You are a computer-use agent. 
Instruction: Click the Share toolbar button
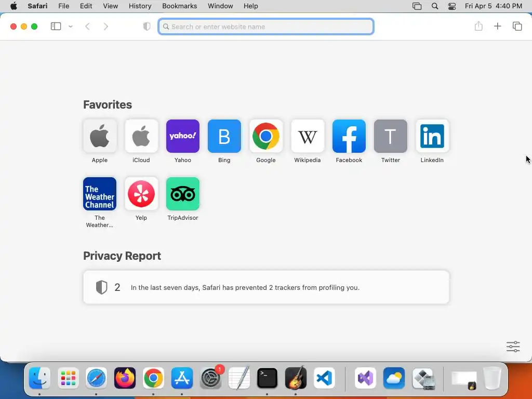click(478, 26)
